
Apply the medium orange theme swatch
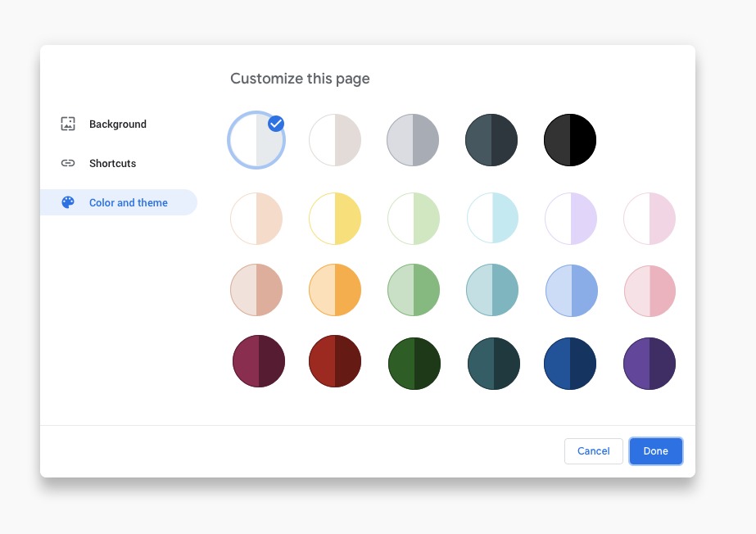point(335,290)
